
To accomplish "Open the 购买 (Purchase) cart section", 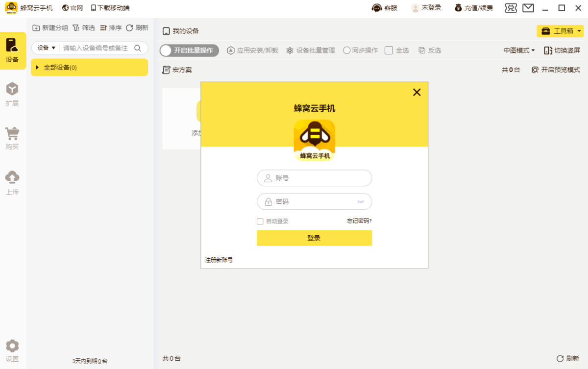I will (x=12, y=138).
